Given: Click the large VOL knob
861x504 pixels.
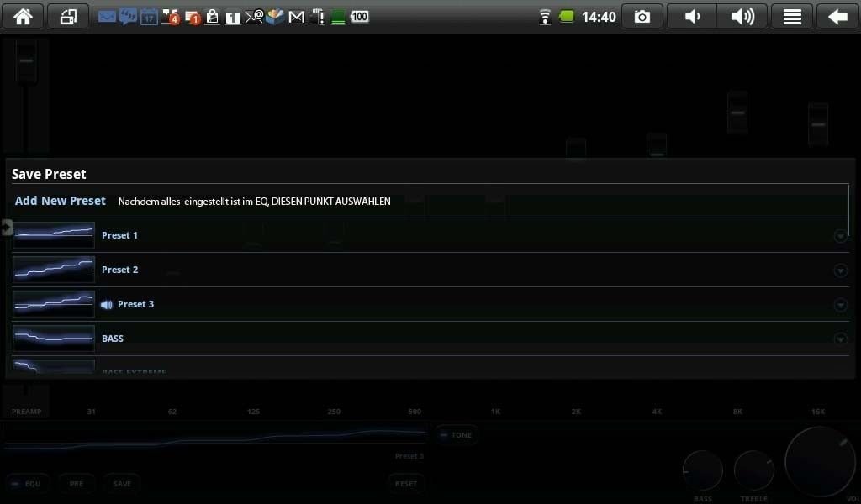Looking at the screenshot, I should [x=819, y=462].
